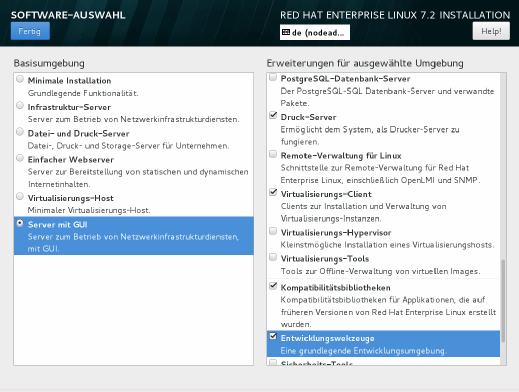Image resolution: width=519 pixels, height=392 pixels.
Task: Click 'Eine grundlegende Entwicklungsumgebung.' description
Action: [x=364, y=351]
